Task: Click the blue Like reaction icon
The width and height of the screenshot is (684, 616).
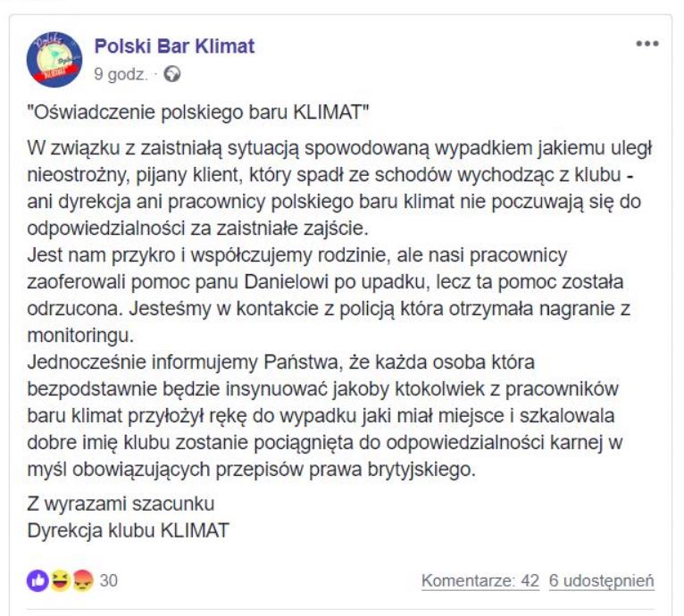Action: tap(38, 581)
